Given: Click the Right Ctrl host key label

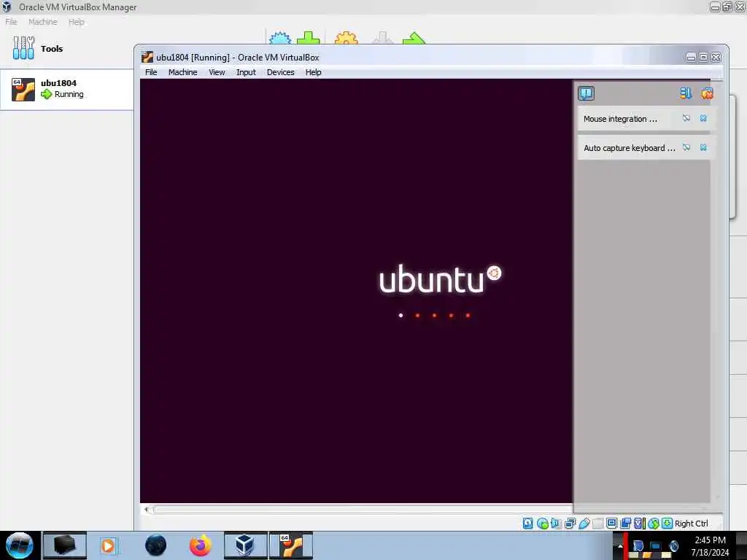Looking at the screenshot, I should pyautogui.click(x=692, y=524).
